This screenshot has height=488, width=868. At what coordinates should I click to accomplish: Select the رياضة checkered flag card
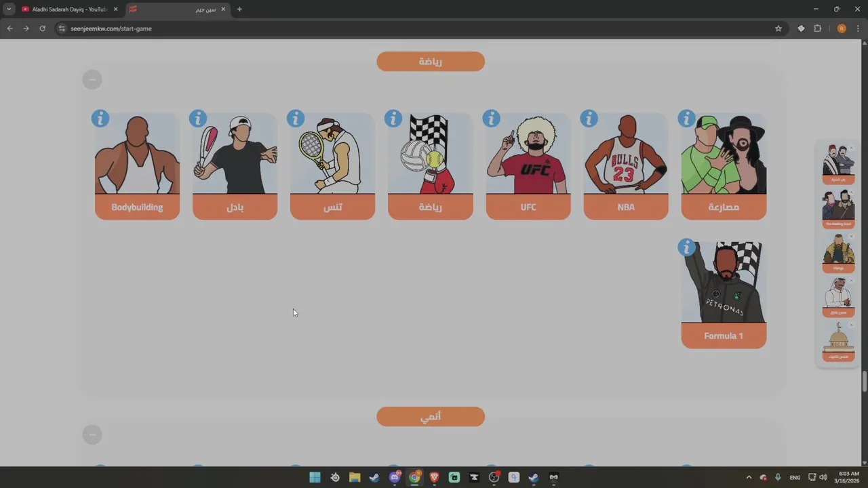[x=431, y=166]
